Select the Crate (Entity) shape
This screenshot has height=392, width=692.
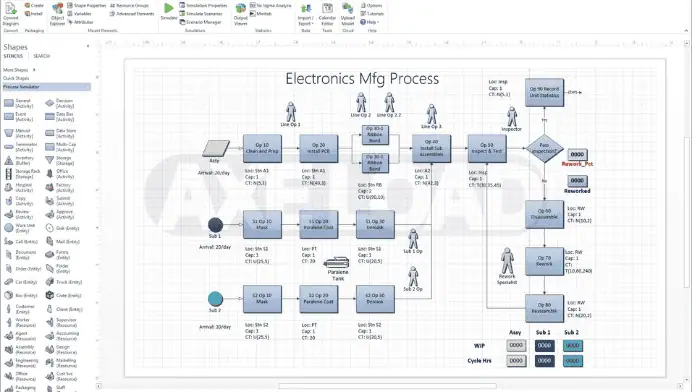point(64,295)
